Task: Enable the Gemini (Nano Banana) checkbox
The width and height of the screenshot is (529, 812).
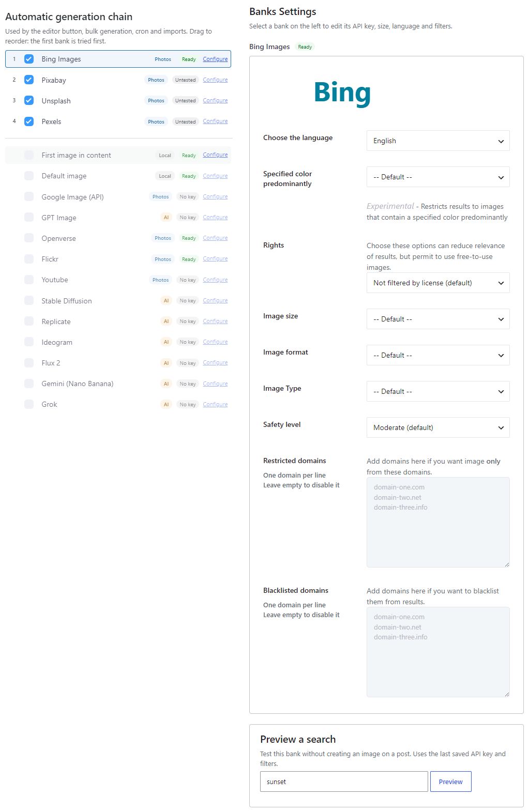Action: (29, 384)
